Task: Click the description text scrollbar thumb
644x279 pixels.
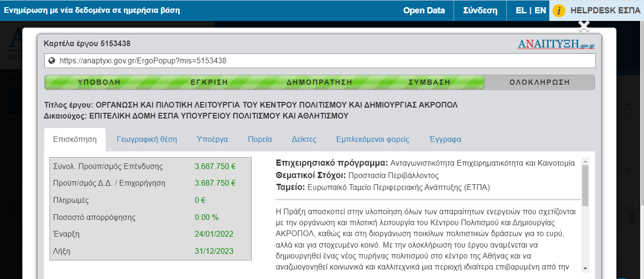Action: click(x=585, y=186)
